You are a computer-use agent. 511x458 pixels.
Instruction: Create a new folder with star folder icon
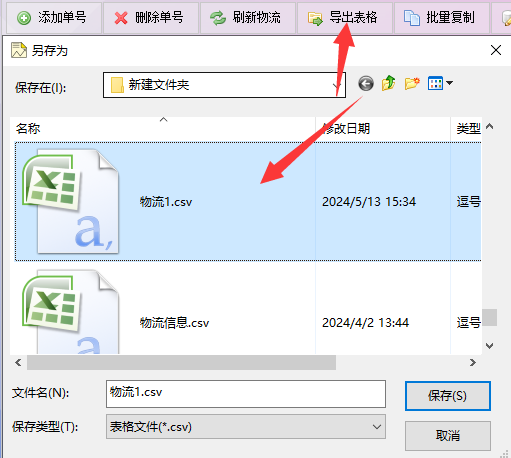point(412,83)
